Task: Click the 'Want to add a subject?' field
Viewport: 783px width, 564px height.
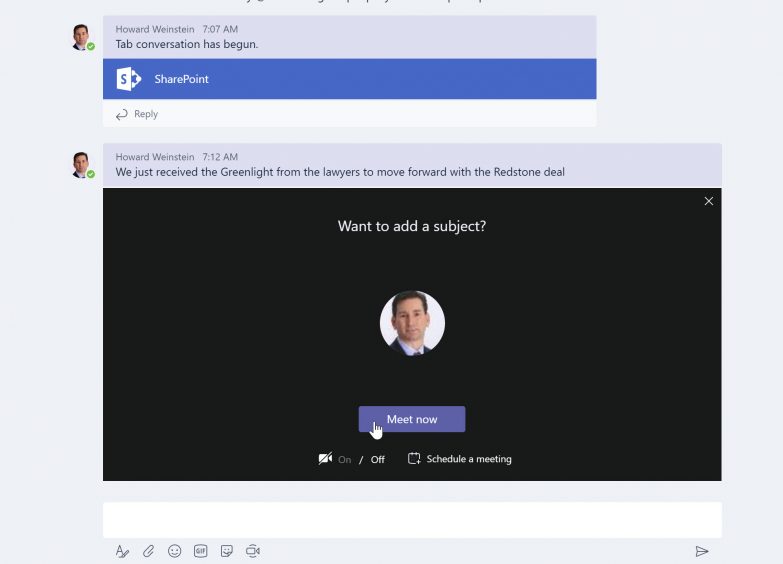Action: (412, 226)
